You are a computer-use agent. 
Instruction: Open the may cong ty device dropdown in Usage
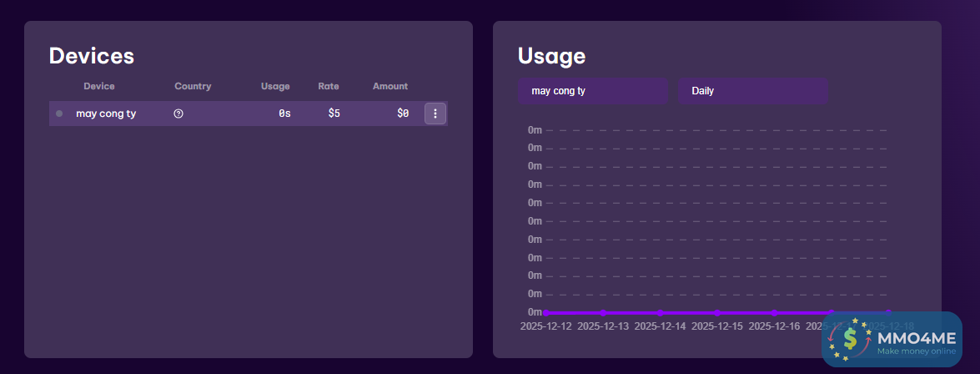tap(592, 91)
